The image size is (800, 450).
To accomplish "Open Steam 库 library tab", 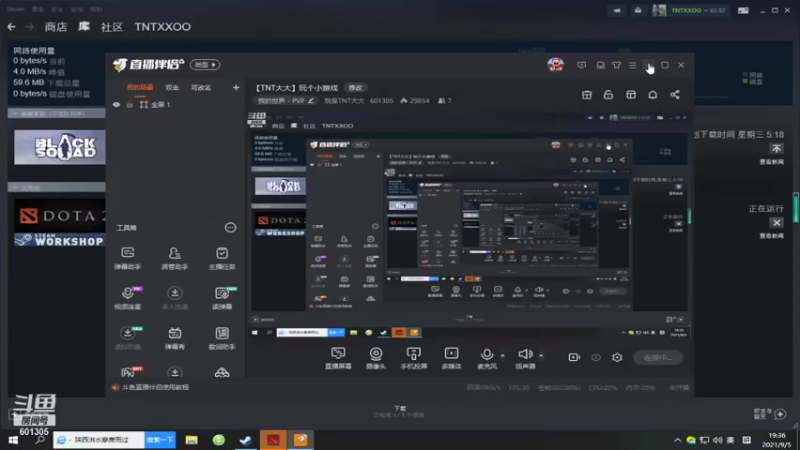I will (x=84, y=27).
